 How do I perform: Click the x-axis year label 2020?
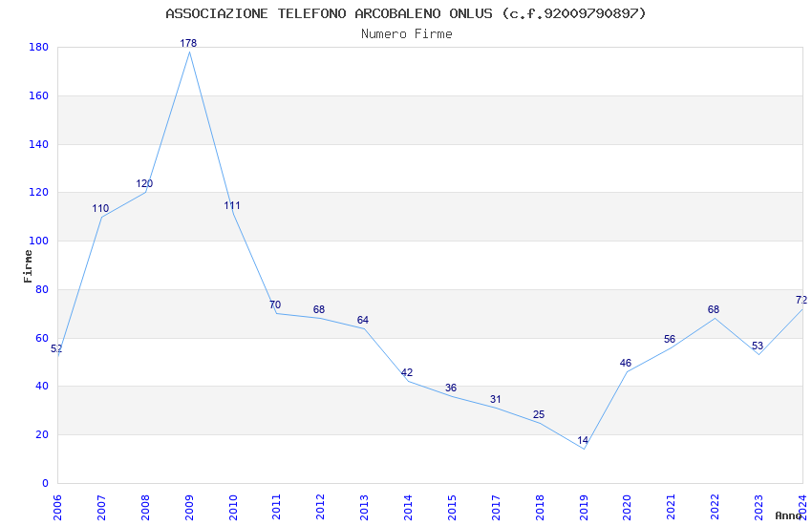coord(627,507)
